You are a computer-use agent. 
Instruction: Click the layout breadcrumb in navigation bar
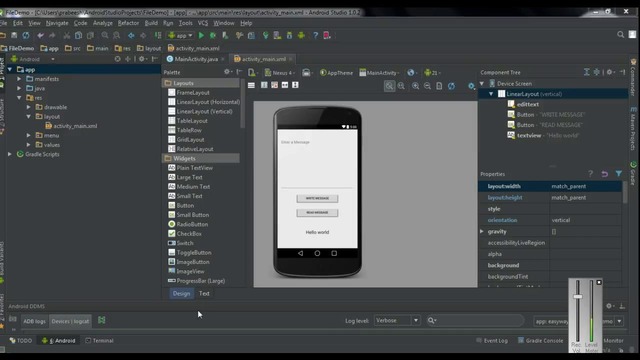coord(149,48)
